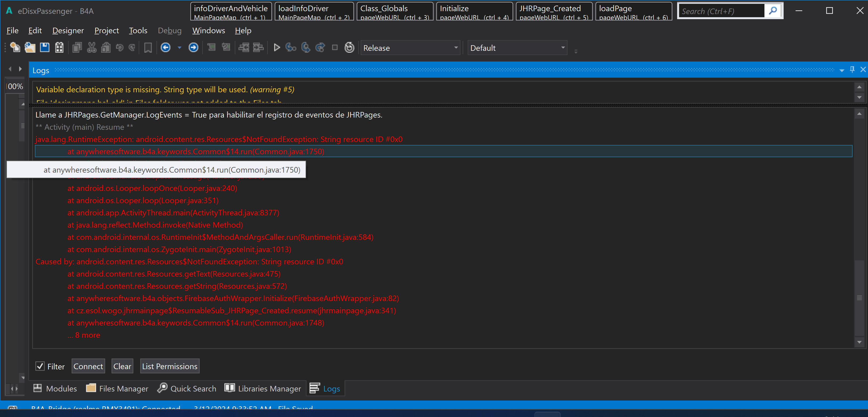Click the List Permissions button
This screenshot has width=868, height=417.
170,366
